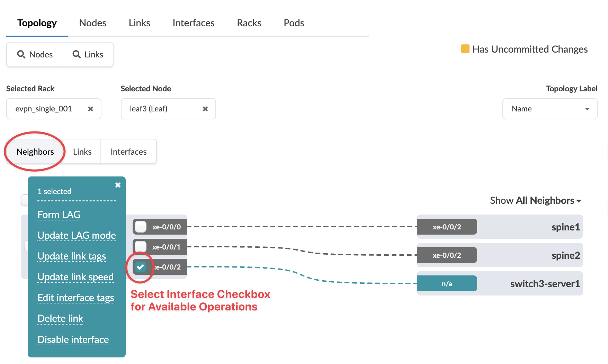
Task: Select Update link speed
Action: tap(75, 277)
